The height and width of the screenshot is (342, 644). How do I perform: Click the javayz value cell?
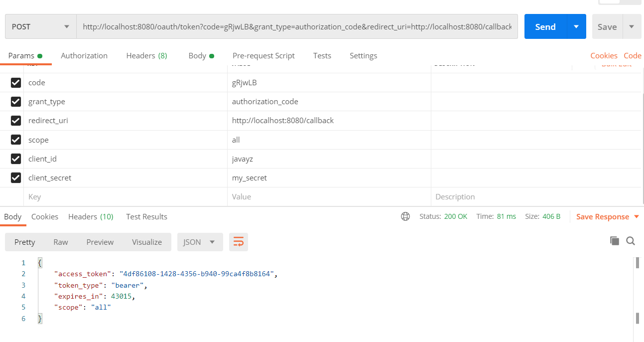[x=329, y=159]
